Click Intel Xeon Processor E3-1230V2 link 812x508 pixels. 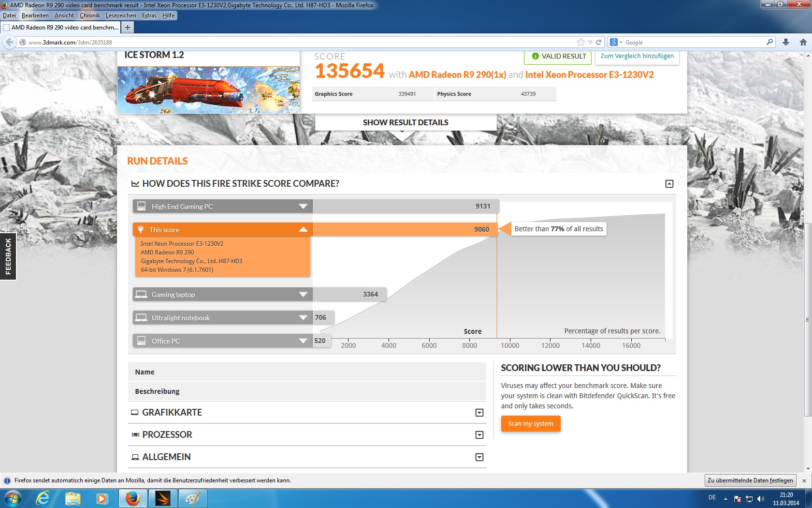pos(589,75)
